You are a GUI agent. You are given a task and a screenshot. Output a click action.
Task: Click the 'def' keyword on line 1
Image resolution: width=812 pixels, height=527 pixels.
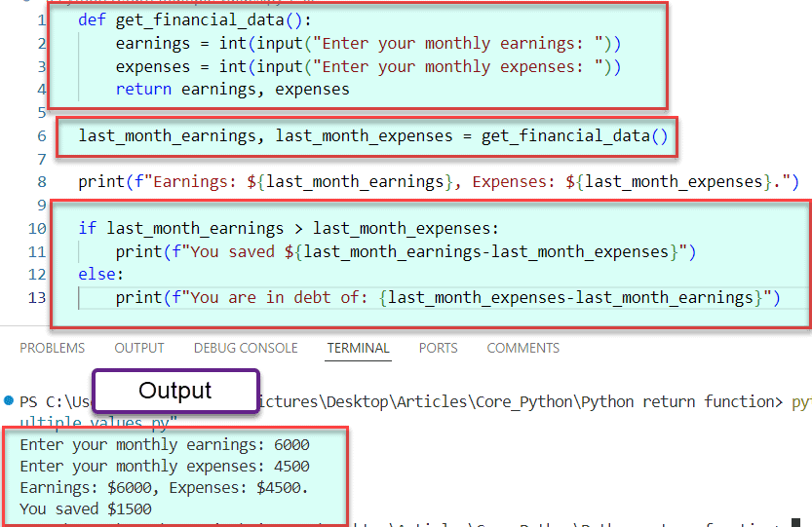click(x=92, y=20)
